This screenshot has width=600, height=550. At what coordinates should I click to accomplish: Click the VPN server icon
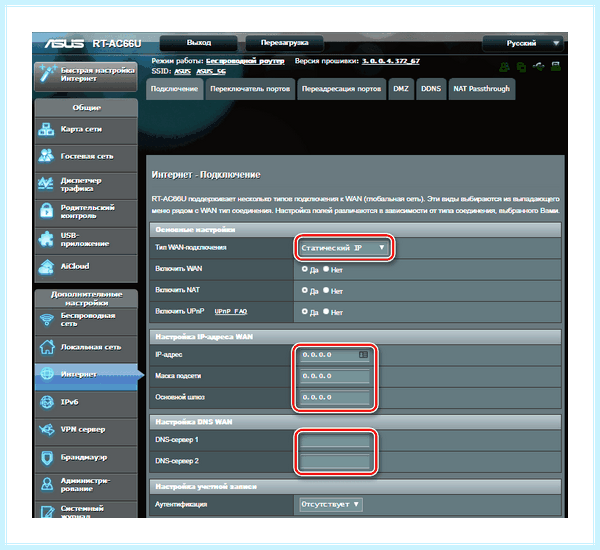(47, 429)
